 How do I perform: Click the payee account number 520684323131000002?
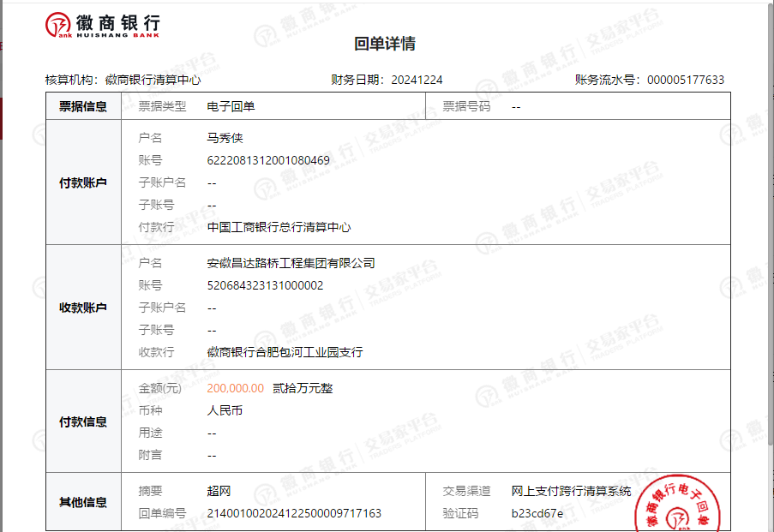click(265, 285)
